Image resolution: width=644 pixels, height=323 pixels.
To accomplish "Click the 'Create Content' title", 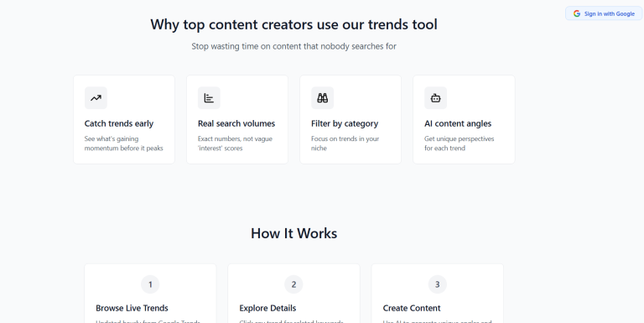I will (412, 308).
